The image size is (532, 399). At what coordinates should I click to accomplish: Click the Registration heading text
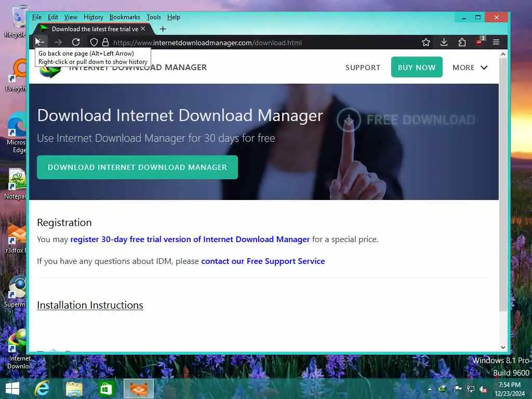(x=64, y=222)
